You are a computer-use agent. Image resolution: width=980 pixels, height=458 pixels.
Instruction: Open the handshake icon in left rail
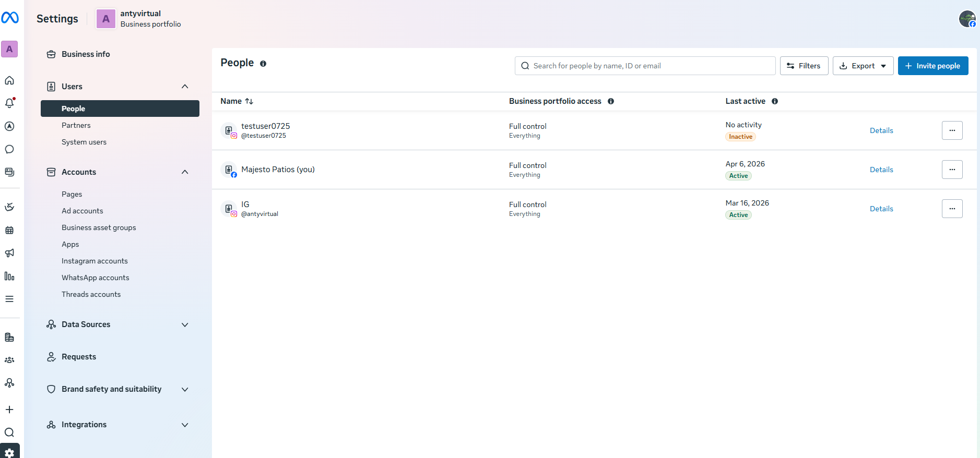click(x=9, y=207)
